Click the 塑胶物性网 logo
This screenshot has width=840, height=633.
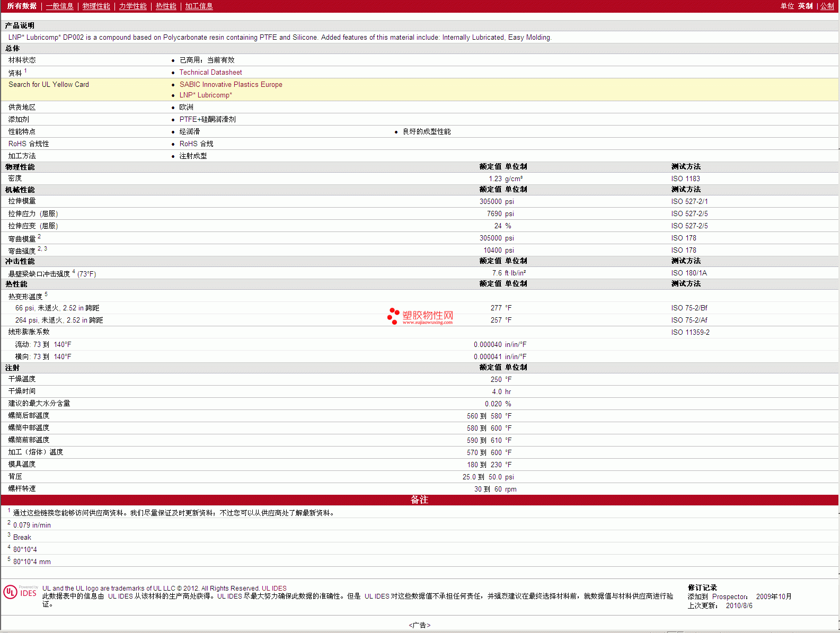(420, 316)
